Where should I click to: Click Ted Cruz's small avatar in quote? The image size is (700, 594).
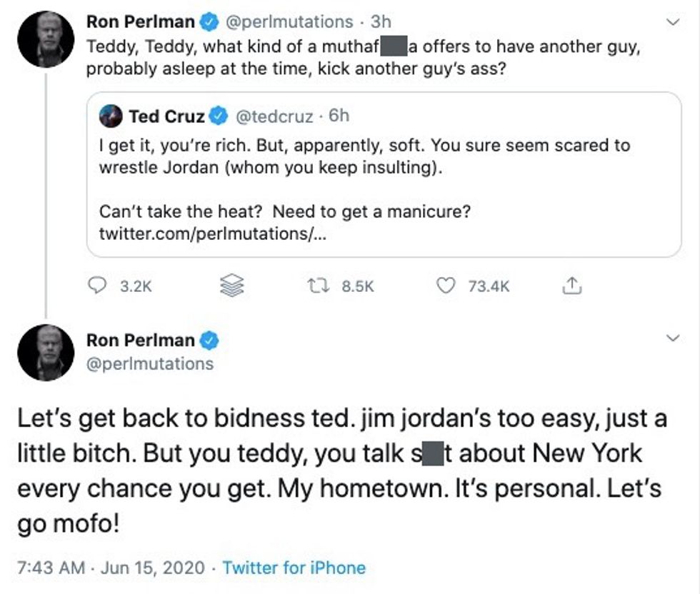(x=111, y=116)
